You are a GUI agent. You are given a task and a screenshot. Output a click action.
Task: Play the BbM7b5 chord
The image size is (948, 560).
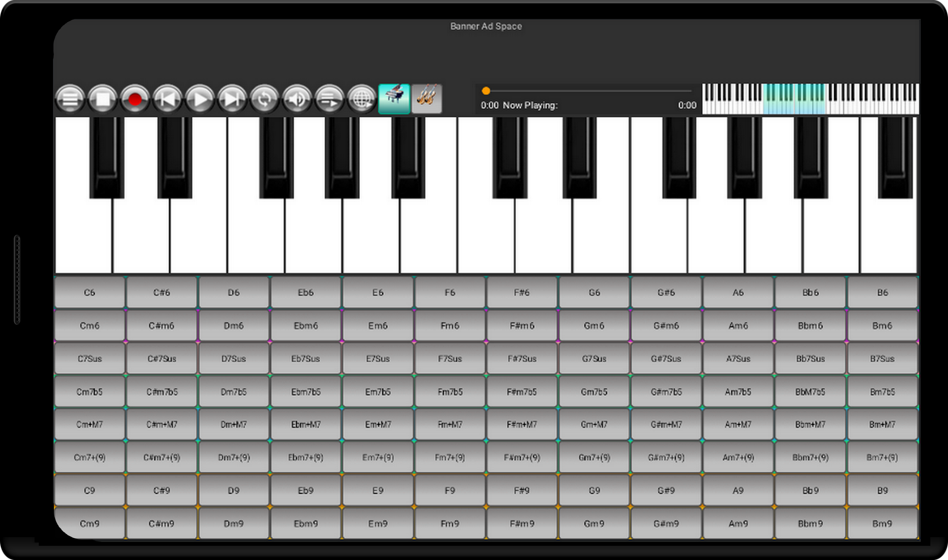811,392
